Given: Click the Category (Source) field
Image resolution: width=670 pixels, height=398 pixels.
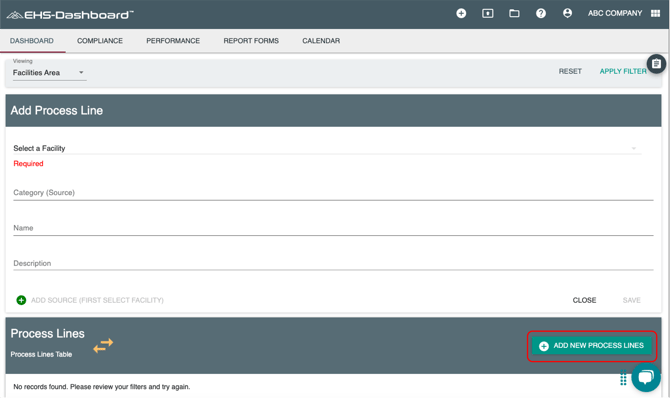Looking at the screenshot, I should pyautogui.click(x=333, y=193).
